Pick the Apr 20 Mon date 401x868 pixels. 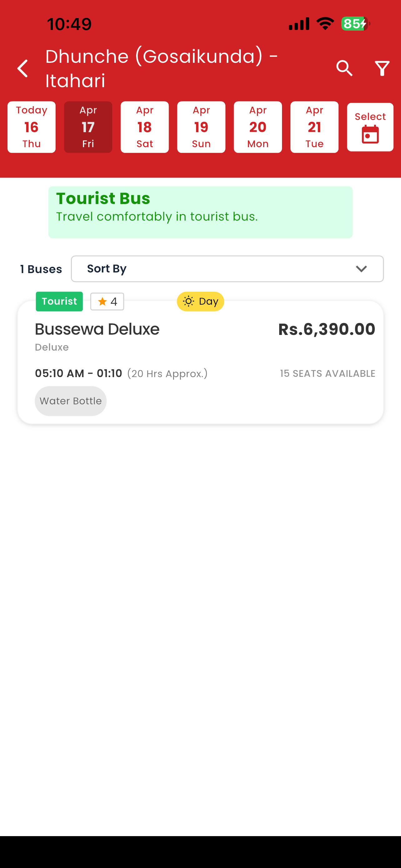(258, 127)
